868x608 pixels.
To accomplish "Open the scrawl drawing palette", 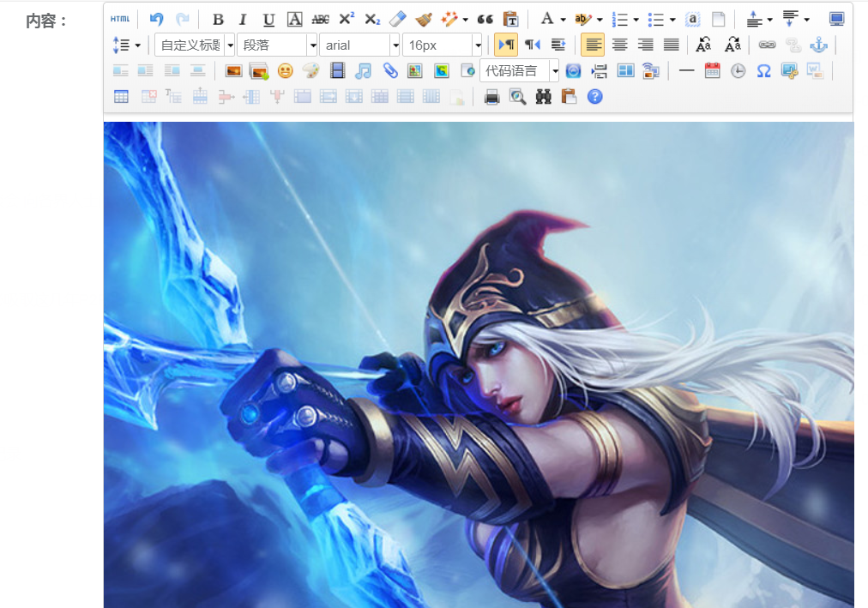I will tap(311, 71).
